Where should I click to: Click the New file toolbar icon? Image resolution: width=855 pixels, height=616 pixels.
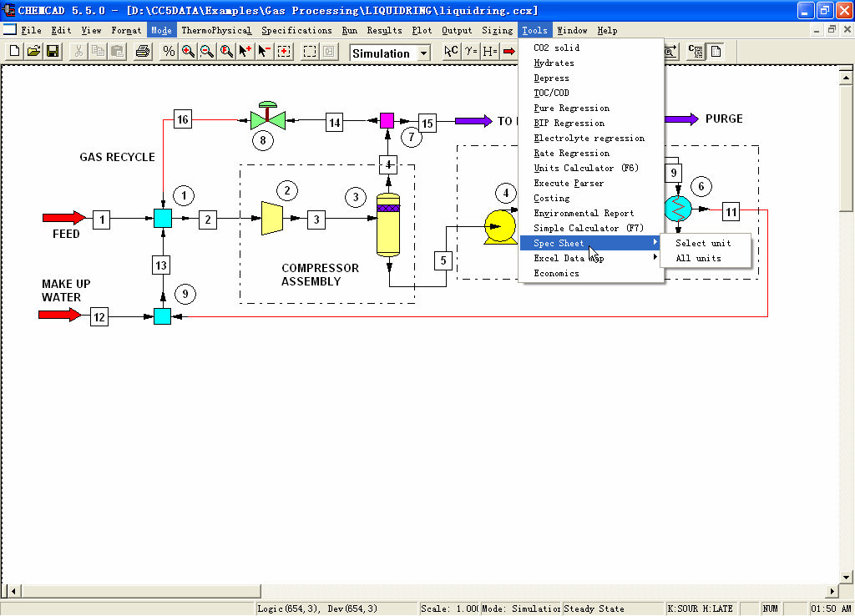point(14,51)
